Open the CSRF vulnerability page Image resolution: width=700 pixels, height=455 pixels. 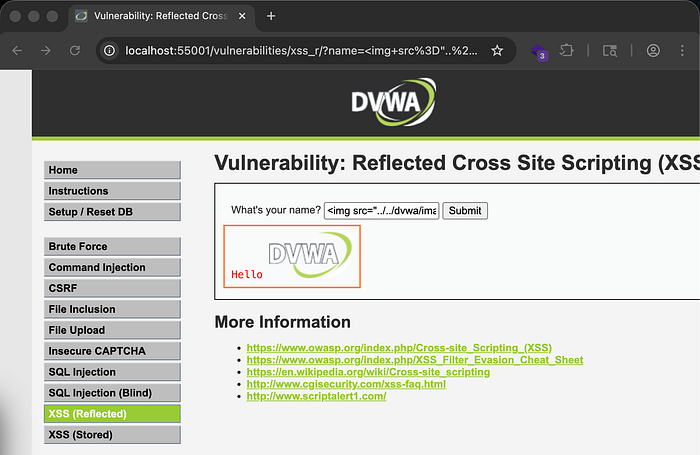click(x=112, y=288)
